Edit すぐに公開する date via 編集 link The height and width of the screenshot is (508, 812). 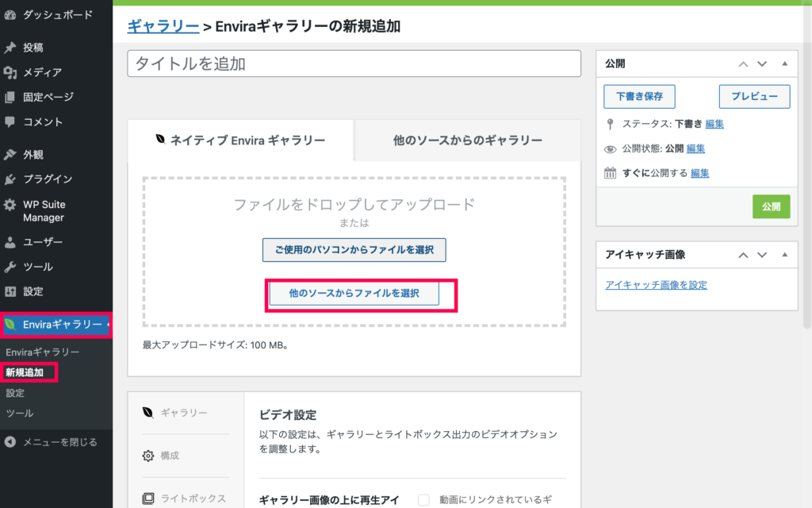[699, 173]
